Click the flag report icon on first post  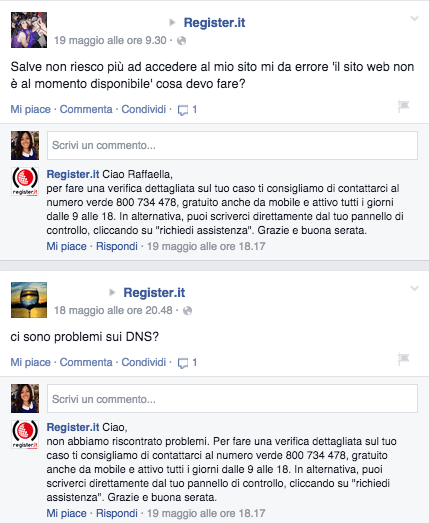(x=403, y=106)
